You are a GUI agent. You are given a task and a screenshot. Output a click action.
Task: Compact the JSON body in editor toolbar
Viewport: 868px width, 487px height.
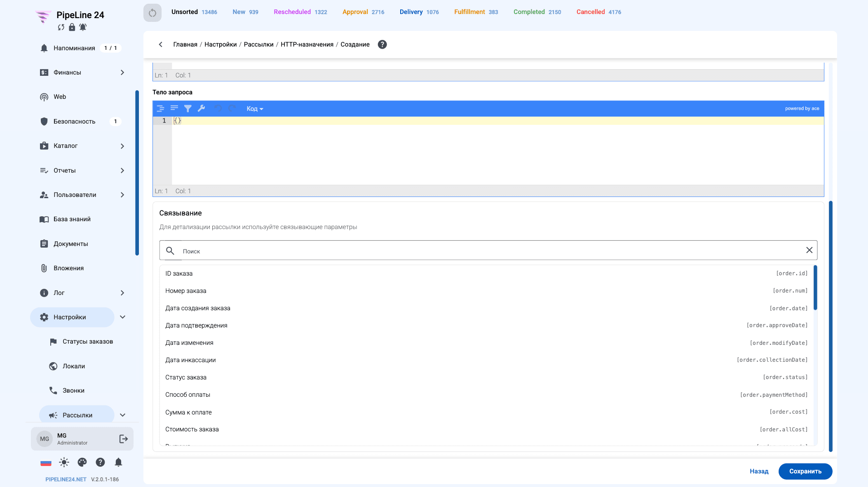click(174, 108)
